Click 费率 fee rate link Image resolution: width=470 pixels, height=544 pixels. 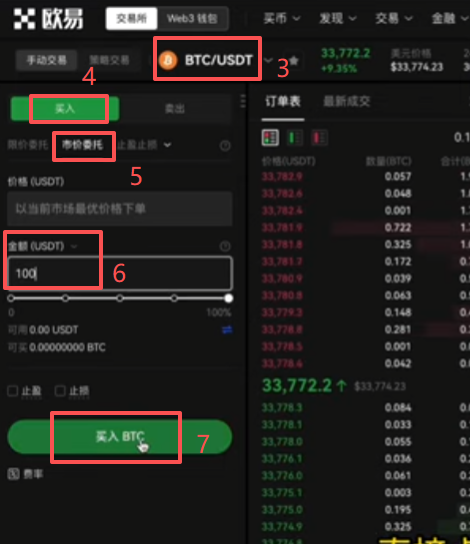click(33, 474)
